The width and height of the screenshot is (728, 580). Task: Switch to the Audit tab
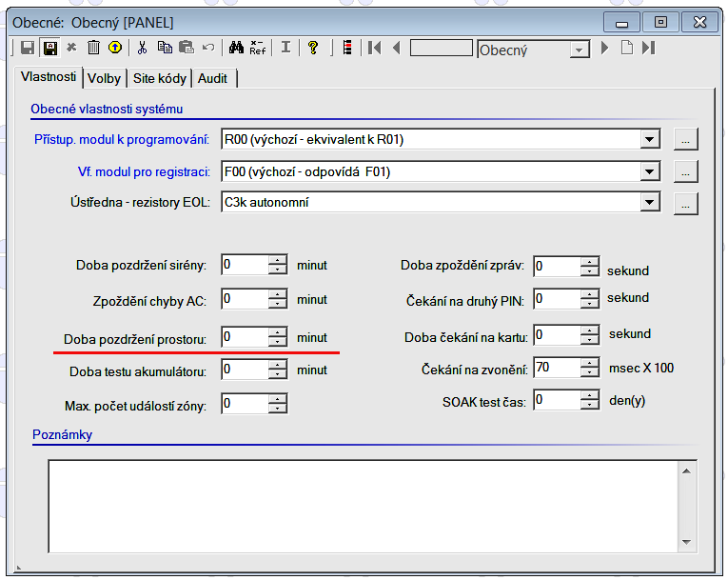click(212, 78)
